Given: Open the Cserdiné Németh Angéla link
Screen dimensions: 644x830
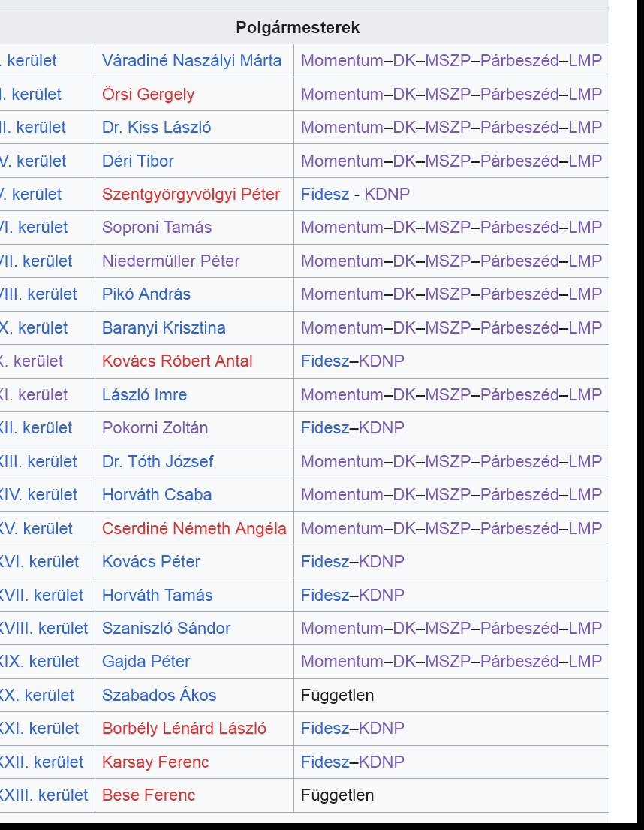Looking at the screenshot, I should coord(194,529).
